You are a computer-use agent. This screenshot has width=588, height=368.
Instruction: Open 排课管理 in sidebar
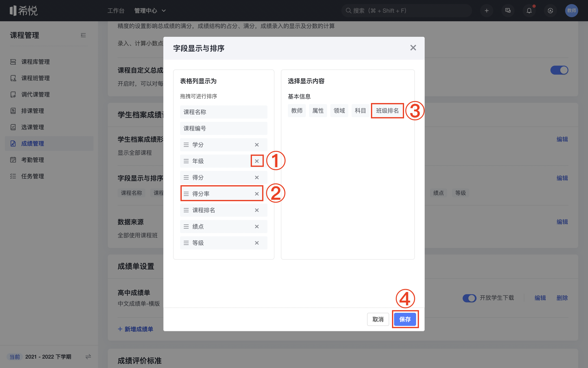(49, 111)
